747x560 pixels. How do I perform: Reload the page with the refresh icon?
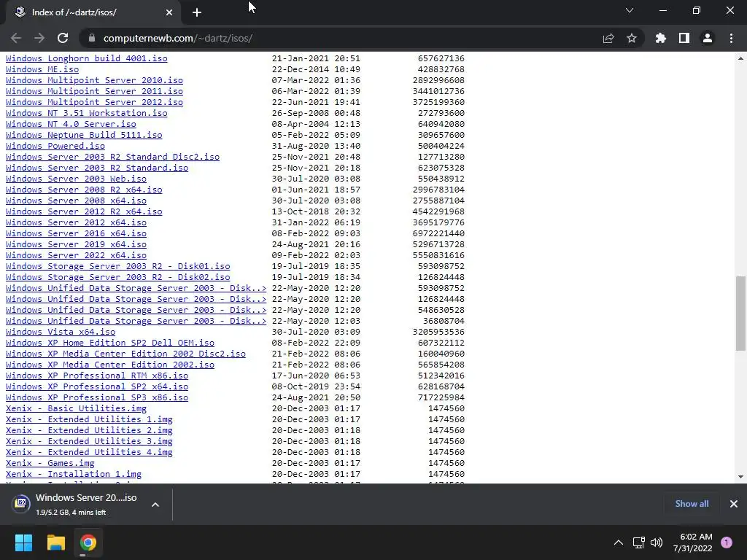click(63, 38)
